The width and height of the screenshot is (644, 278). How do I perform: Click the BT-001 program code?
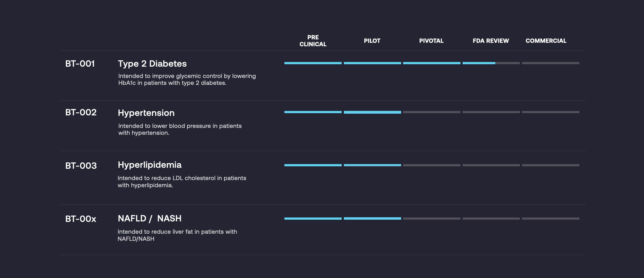click(x=80, y=64)
